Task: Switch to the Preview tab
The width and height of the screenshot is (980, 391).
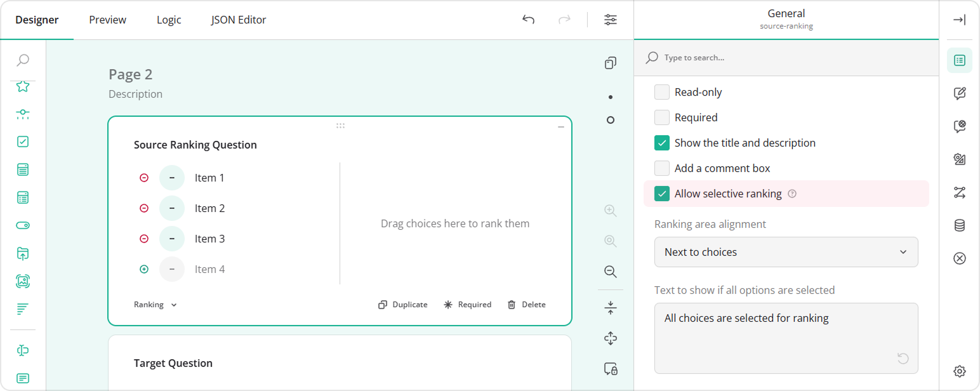Action: coord(108,20)
